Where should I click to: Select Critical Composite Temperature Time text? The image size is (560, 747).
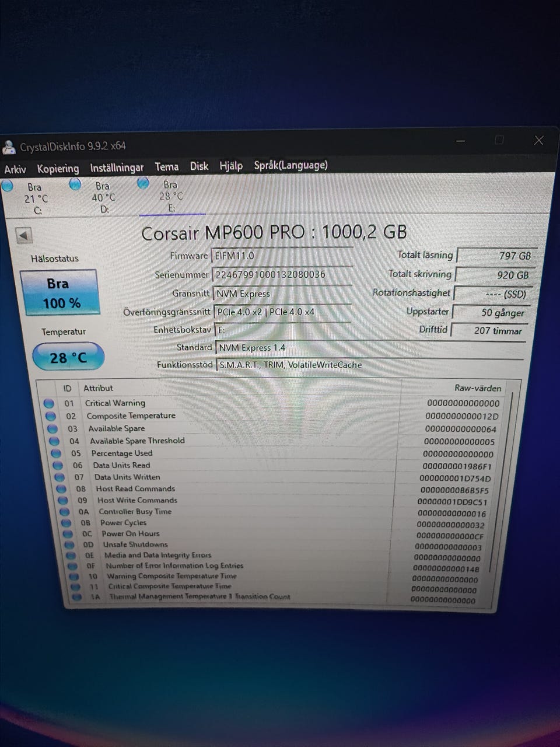coord(170,586)
